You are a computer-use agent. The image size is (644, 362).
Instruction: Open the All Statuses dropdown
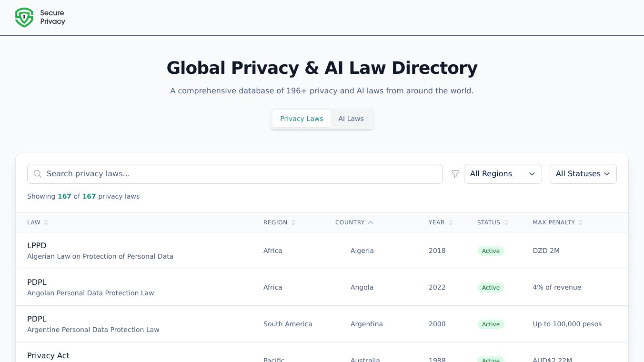pyautogui.click(x=583, y=174)
